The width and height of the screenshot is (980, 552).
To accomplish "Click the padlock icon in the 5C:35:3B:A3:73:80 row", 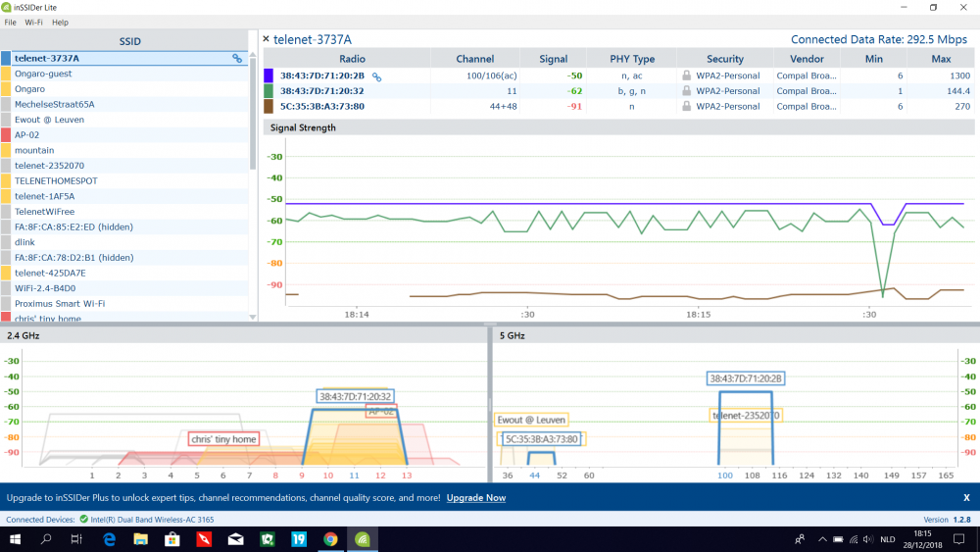I will [687, 106].
